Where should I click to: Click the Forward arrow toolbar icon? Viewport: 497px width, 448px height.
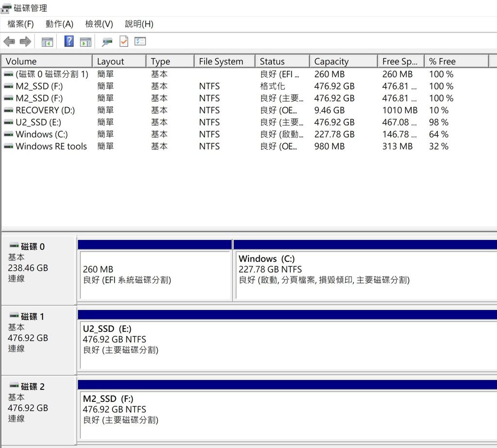click(25, 42)
